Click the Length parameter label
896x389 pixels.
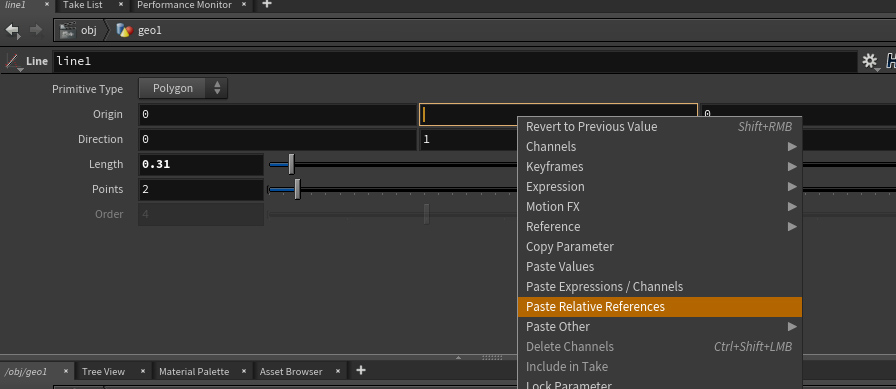pos(106,165)
